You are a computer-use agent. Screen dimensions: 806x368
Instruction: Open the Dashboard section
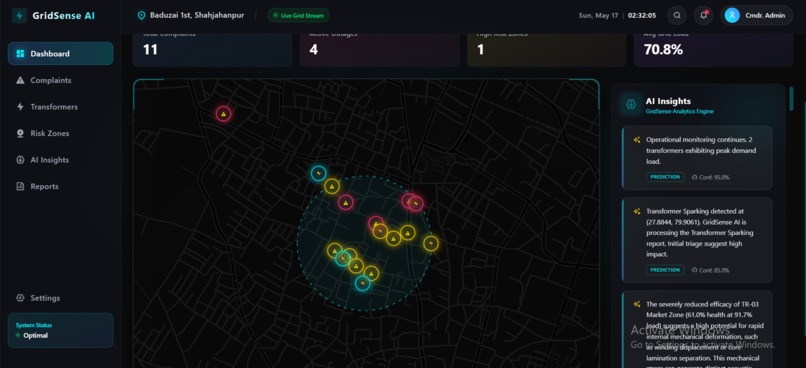click(61, 53)
